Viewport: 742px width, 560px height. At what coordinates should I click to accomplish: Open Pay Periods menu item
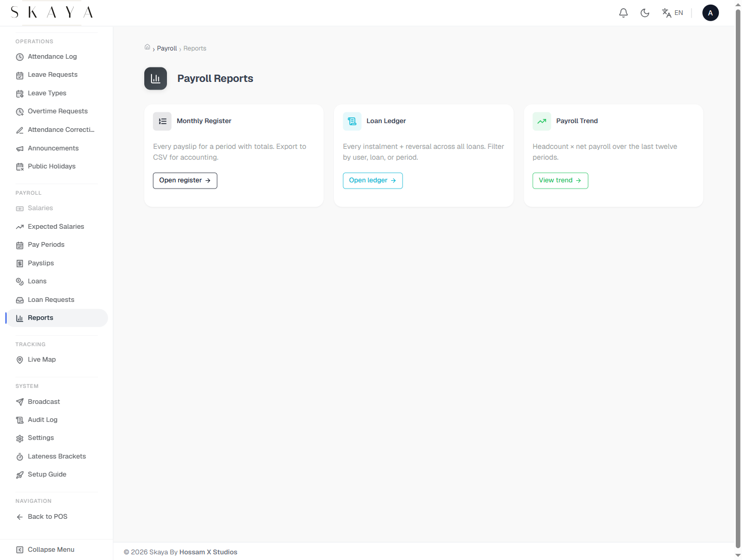coord(57,245)
